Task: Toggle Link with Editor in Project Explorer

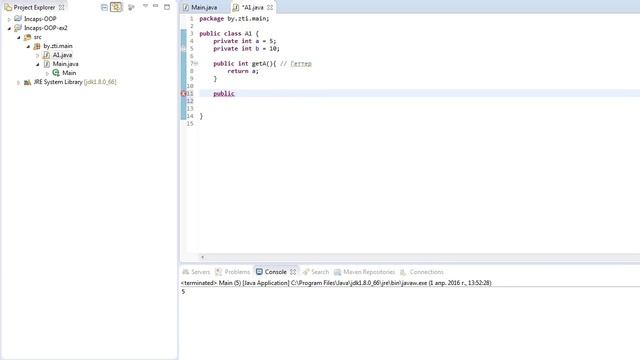Action: [x=116, y=7]
